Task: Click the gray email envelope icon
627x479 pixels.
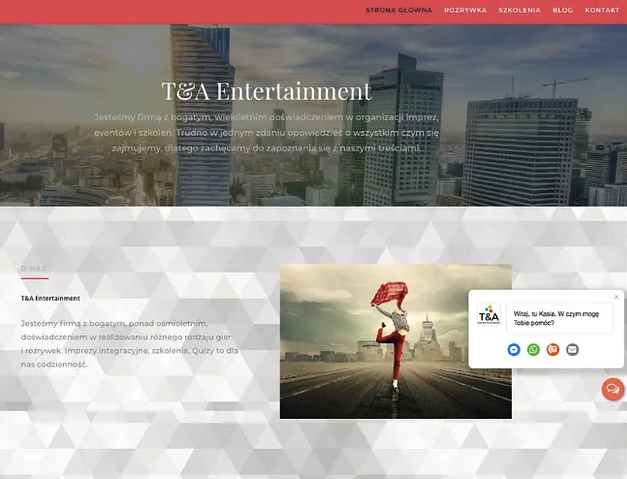Action: pos(572,349)
